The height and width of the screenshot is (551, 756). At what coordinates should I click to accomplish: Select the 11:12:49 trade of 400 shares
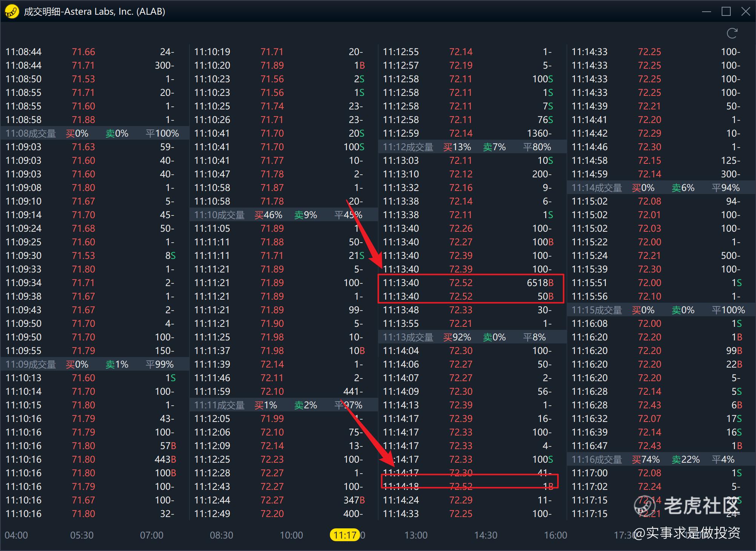click(x=283, y=514)
